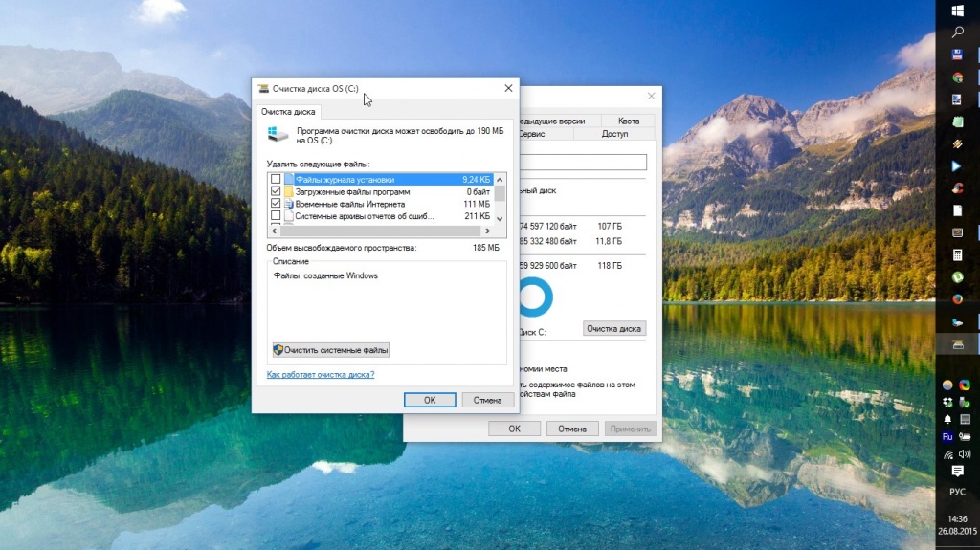Viewport: 980px width, 550px height.
Task: Click the '11,8 ГБ' free space value
Action: [608, 241]
